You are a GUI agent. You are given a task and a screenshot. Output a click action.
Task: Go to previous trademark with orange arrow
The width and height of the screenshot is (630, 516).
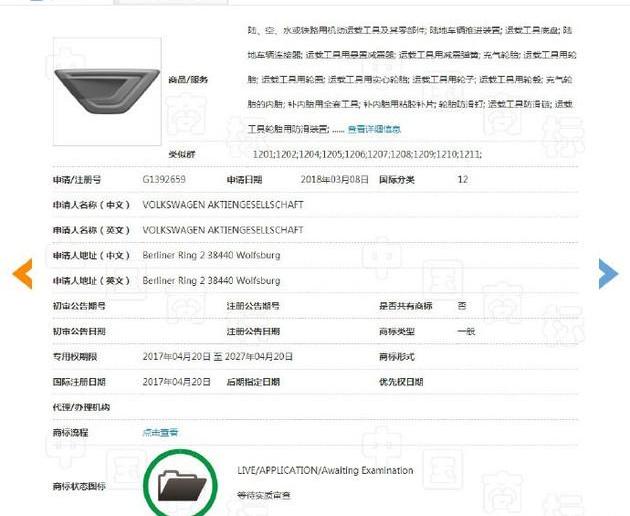click(x=22, y=274)
